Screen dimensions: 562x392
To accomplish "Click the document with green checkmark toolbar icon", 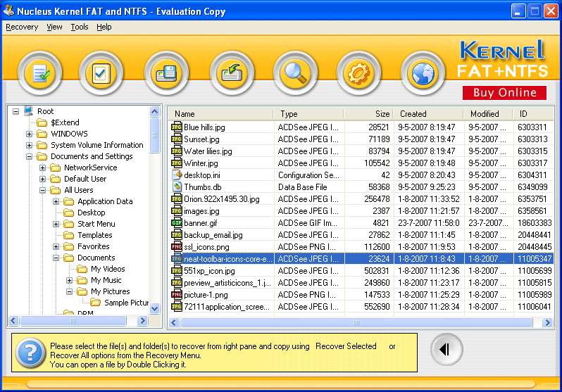I will pyautogui.click(x=40, y=73).
